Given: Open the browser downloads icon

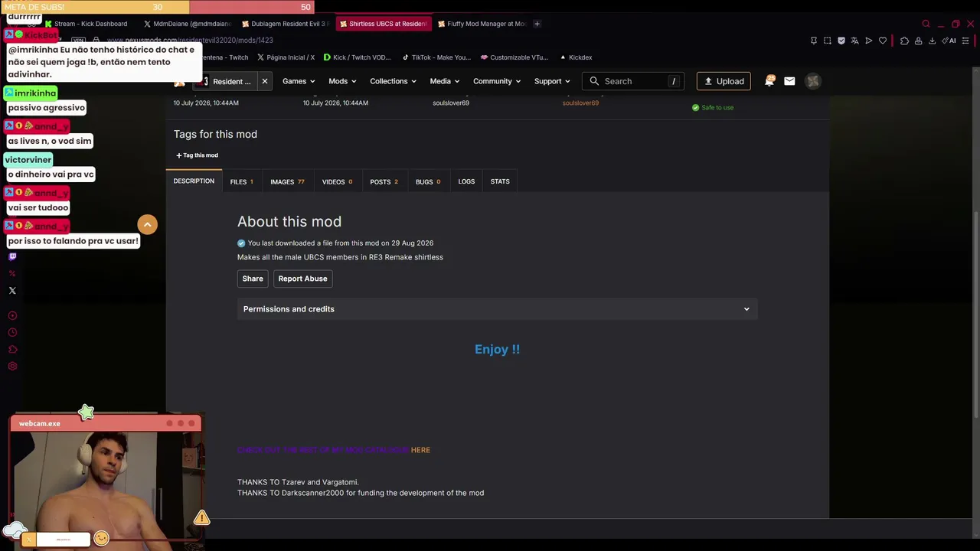Looking at the screenshot, I should pos(932,41).
